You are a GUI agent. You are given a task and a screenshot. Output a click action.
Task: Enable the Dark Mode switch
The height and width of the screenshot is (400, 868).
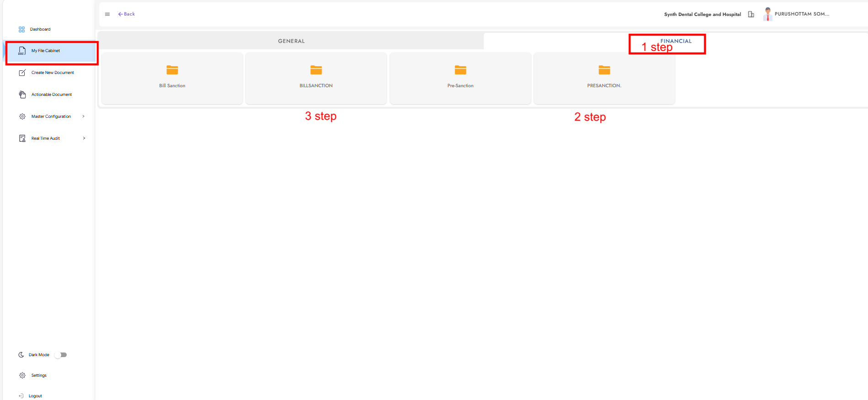(61, 355)
